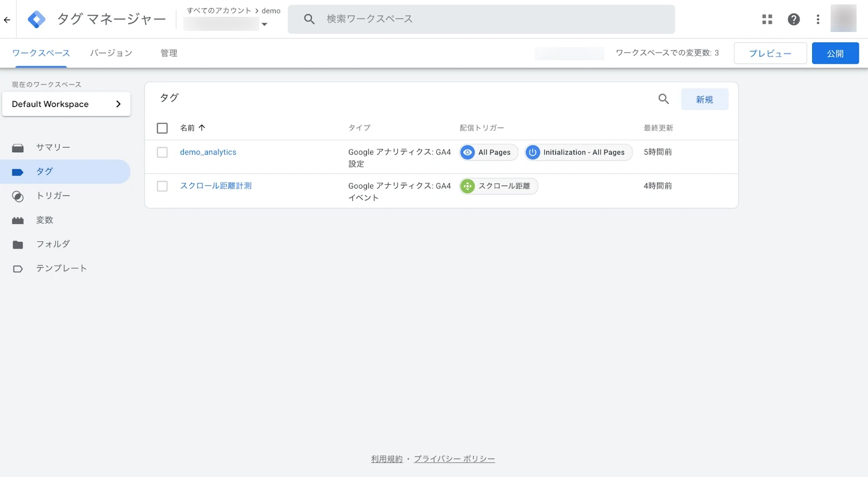This screenshot has width=868, height=477.
Task: Click the スクロール距離 trigger chip label
Action: [x=504, y=186]
